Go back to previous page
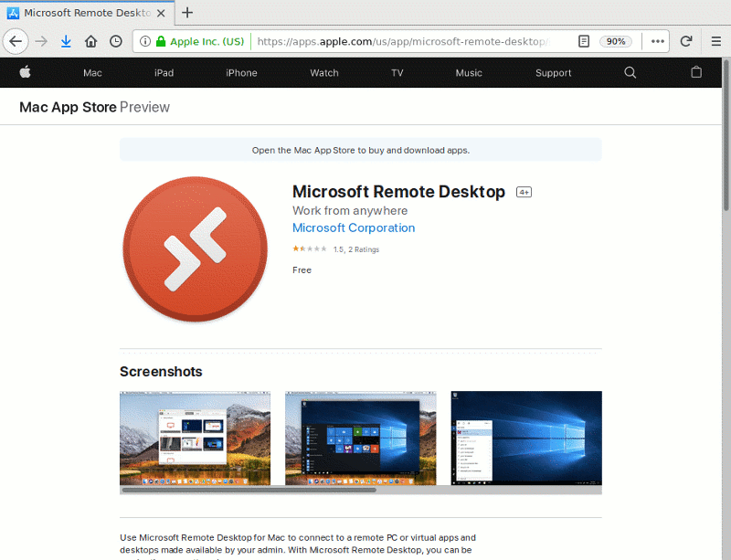The image size is (731, 560). [x=16, y=41]
